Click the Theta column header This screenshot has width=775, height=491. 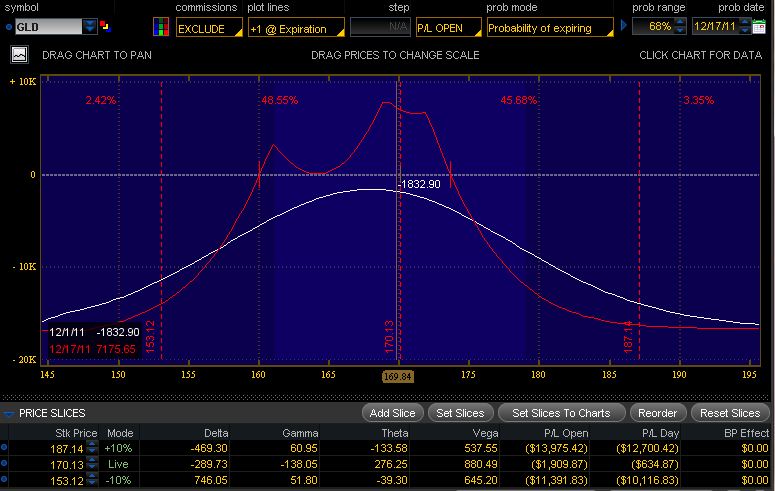394,433
